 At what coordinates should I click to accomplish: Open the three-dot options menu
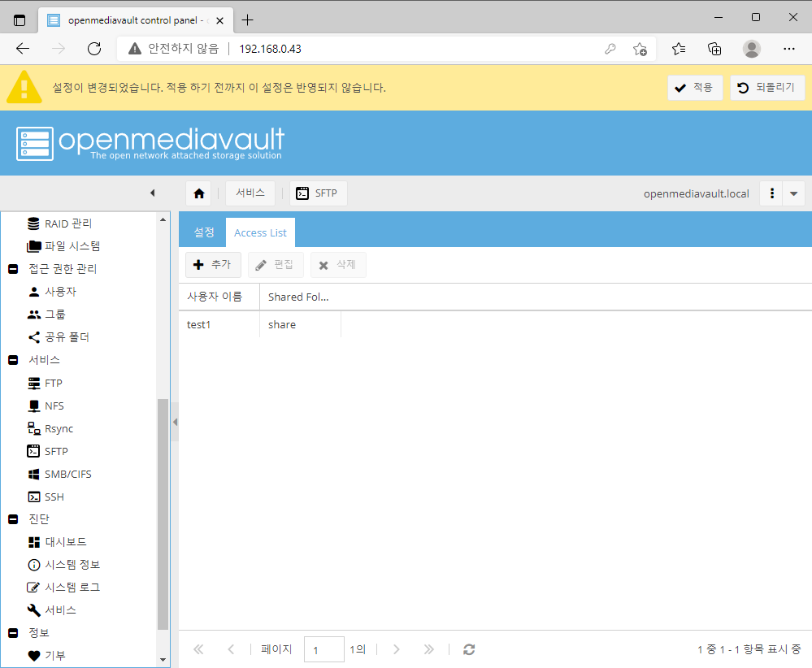772,193
